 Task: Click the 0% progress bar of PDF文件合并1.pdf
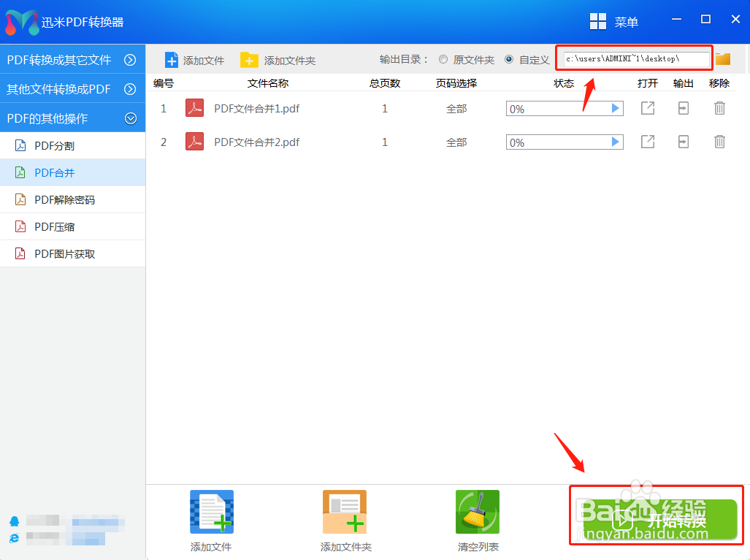pyautogui.click(x=565, y=109)
